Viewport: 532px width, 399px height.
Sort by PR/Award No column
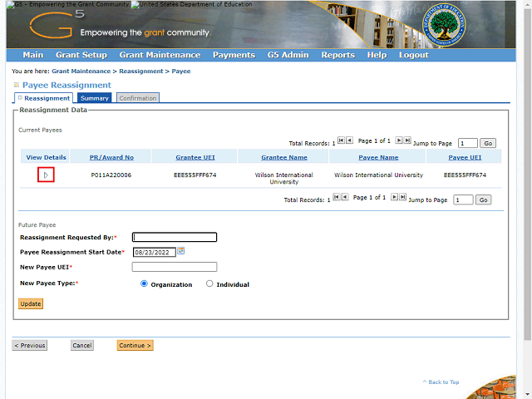point(111,157)
